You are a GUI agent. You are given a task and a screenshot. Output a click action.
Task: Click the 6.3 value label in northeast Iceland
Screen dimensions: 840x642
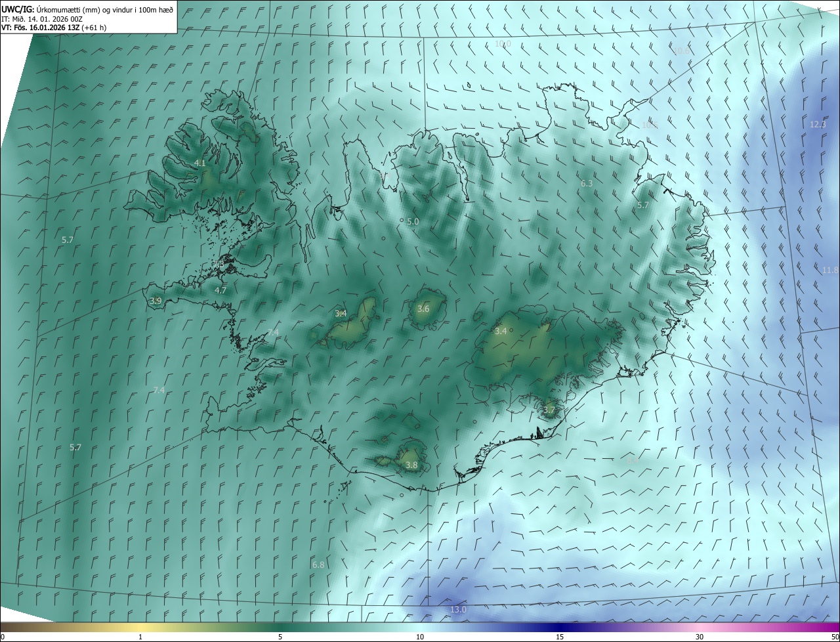coord(587,184)
